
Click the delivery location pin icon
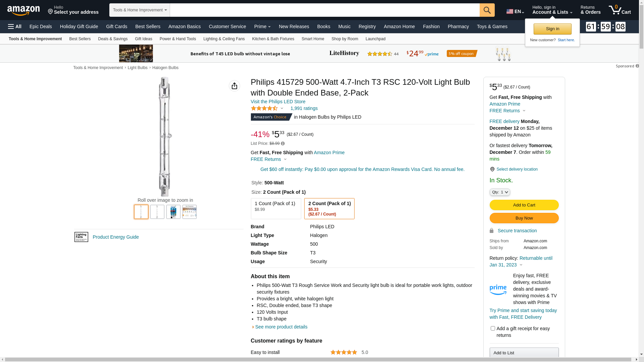pyautogui.click(x=492, y=169)
